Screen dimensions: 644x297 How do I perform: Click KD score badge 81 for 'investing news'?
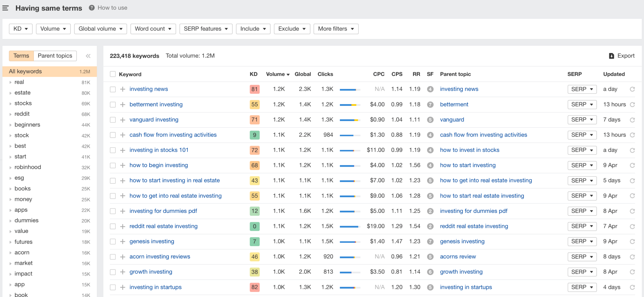click(254, 89)
